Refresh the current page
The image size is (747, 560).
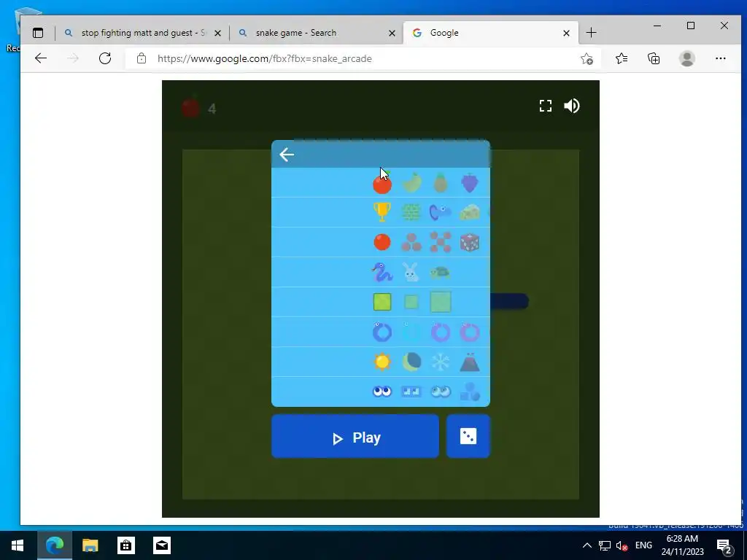coord(105,58)
